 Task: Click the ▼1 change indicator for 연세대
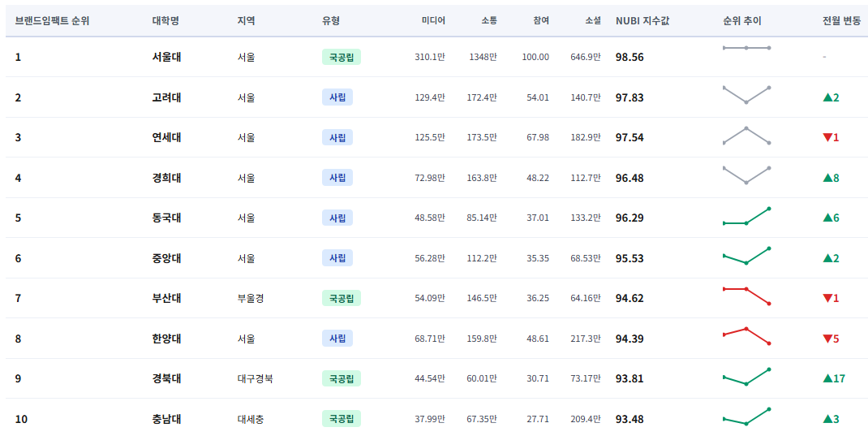(x=831, y=137)
